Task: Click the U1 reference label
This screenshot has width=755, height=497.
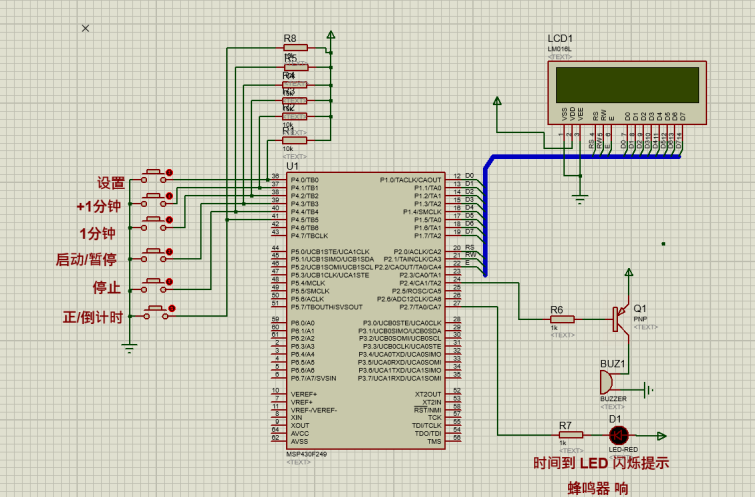Action: (292, 166)
